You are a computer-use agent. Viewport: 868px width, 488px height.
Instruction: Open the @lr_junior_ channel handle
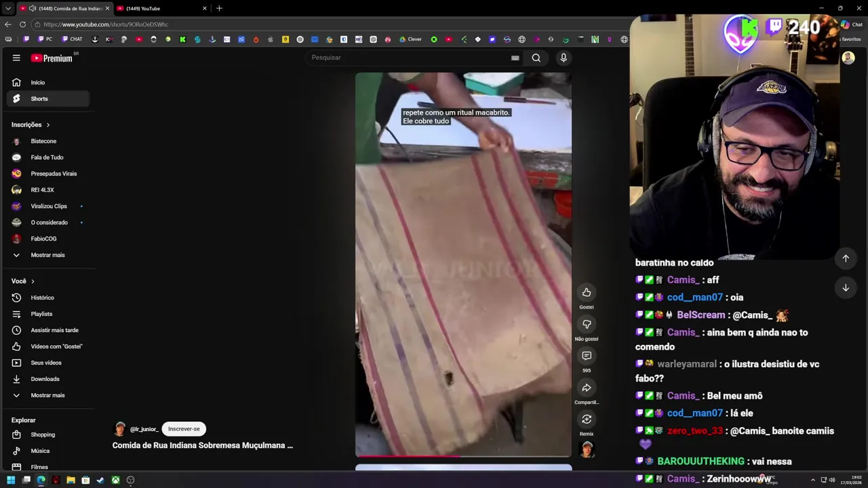[144, 429]
